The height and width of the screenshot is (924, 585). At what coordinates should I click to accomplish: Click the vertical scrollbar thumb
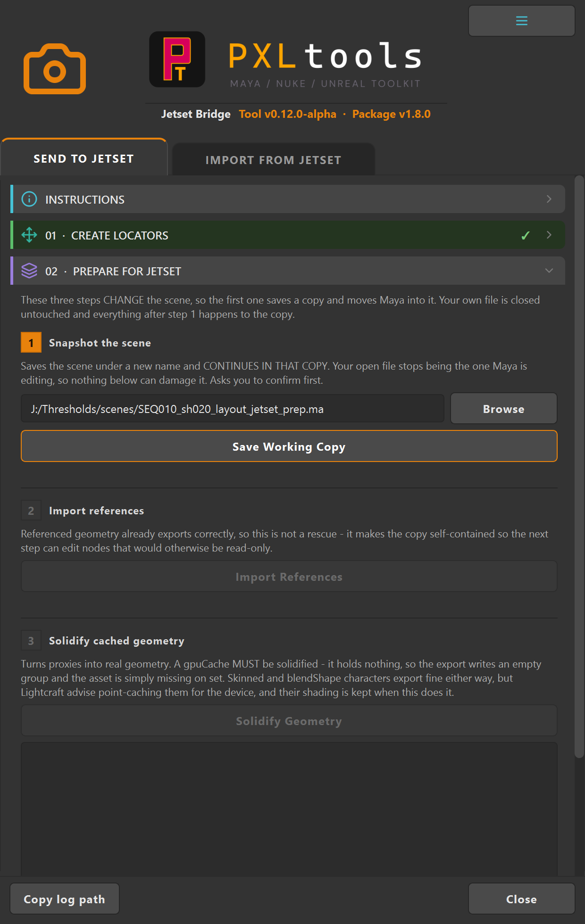pos(579,467)
